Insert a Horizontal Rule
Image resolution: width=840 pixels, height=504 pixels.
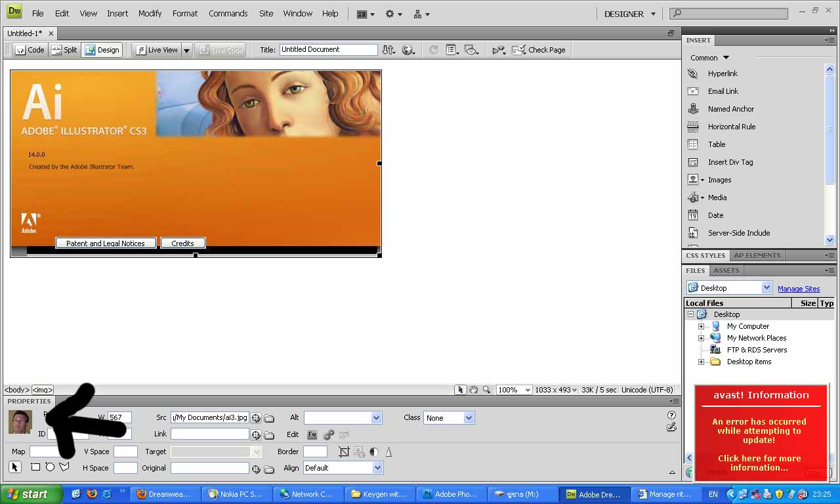click(x=731, y=127)
